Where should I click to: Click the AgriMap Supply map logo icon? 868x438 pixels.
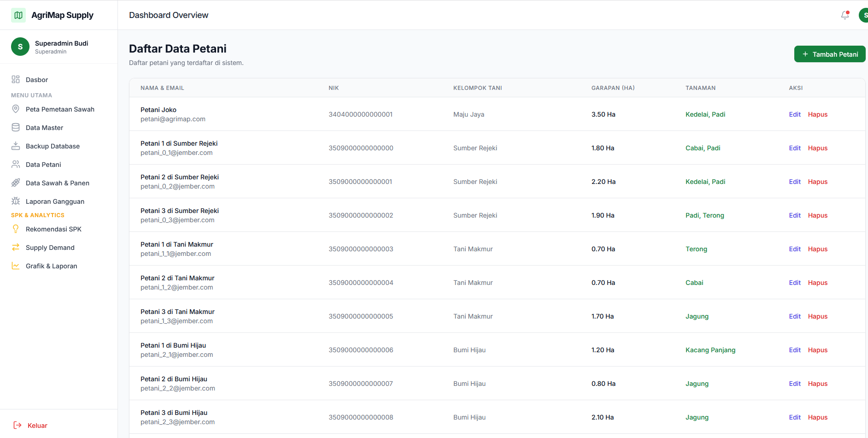pyautogui.click(x=18, y=15)
